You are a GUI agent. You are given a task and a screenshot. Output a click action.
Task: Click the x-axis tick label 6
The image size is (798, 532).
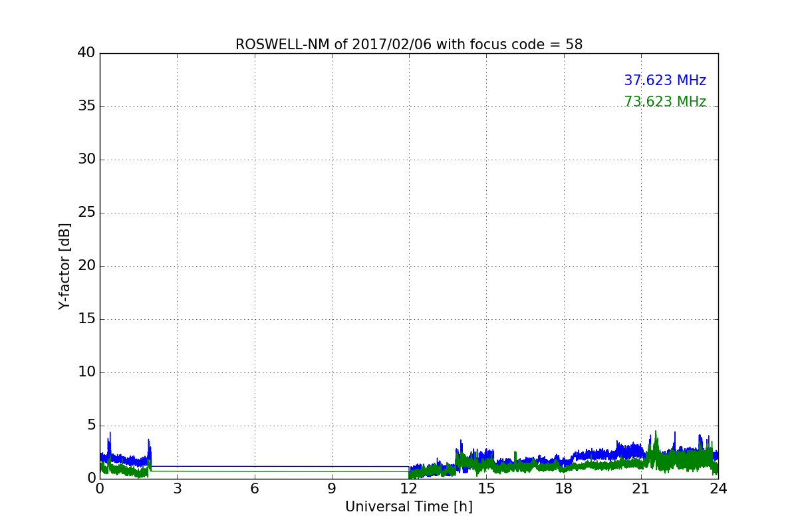pyautogui.click(x=255, y=488)
